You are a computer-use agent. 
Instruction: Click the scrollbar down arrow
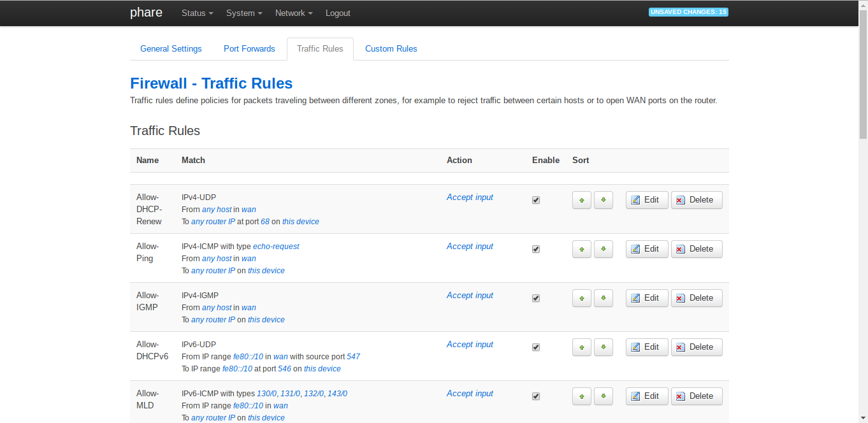pyautogui.click(x=863, y=419)
